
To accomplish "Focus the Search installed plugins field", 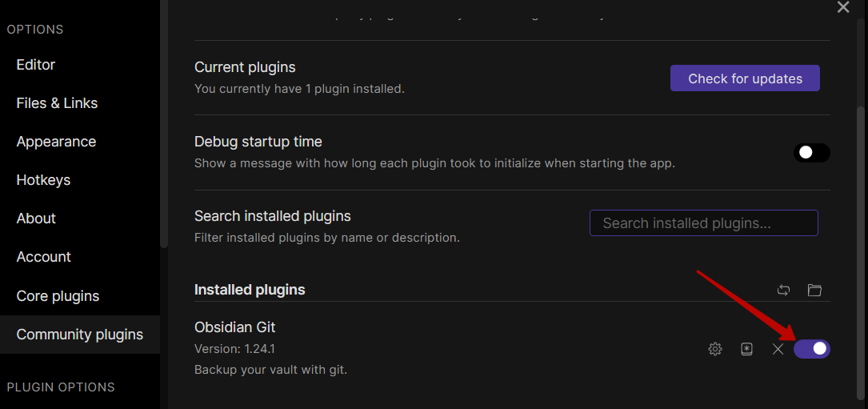I will point(703,223).
